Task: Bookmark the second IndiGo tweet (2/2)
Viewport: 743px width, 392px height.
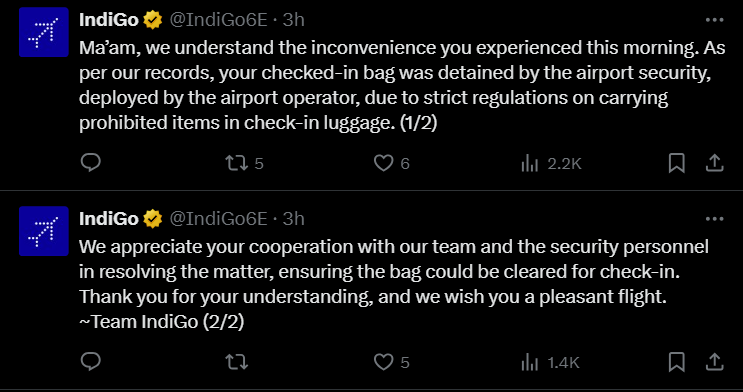Action: (x=677, y=363)
